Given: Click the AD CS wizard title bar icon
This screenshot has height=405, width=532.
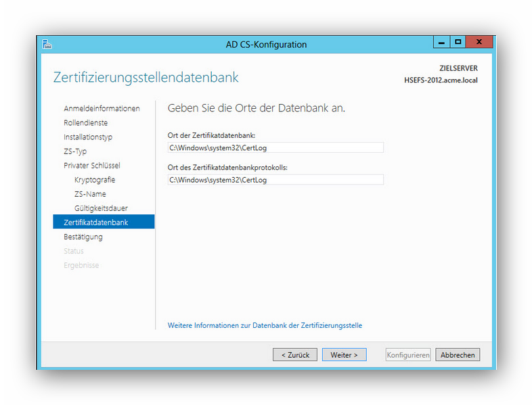Looking at the screenshot, I should coord(47,45).
